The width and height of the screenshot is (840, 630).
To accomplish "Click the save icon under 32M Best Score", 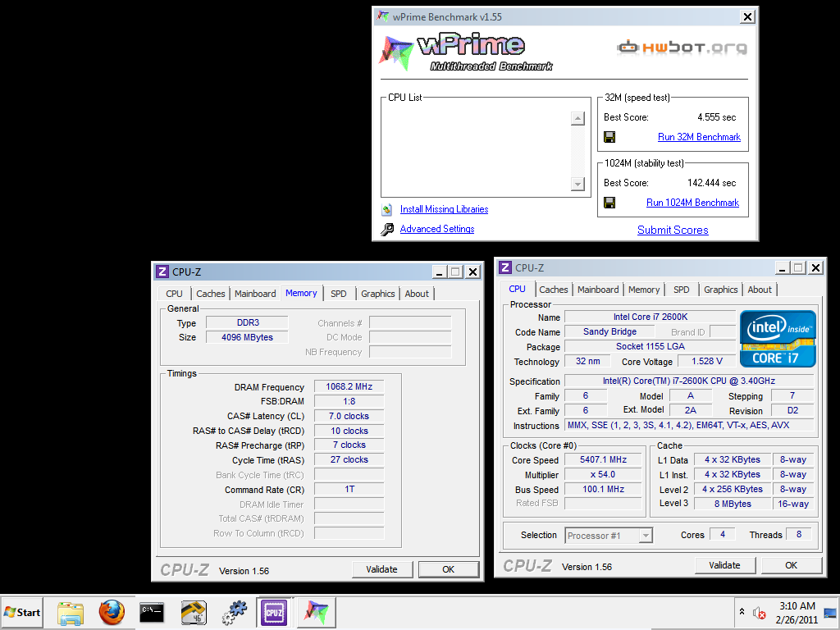I will click(609, 137).
